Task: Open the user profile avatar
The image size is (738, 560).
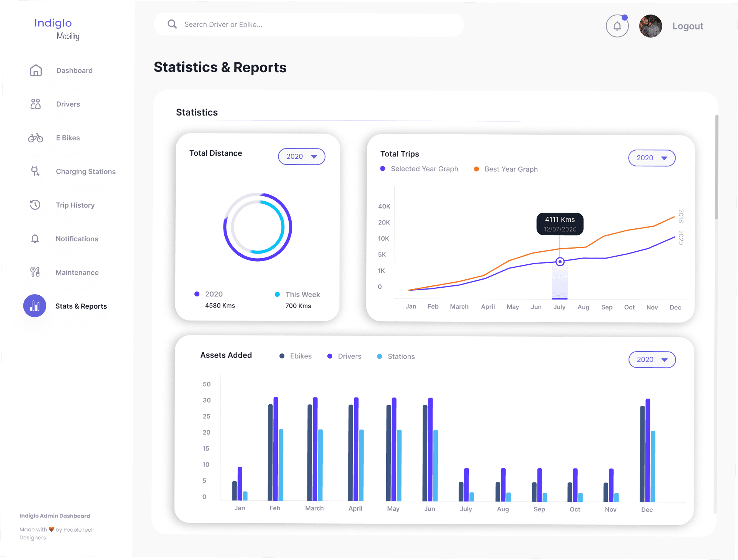Action: coord(650,26)
